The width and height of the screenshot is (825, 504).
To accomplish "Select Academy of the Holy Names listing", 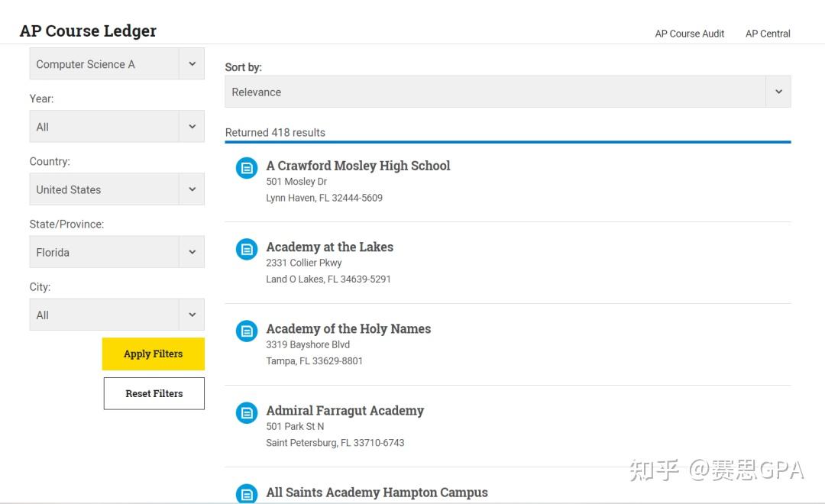I will [348, 329].
